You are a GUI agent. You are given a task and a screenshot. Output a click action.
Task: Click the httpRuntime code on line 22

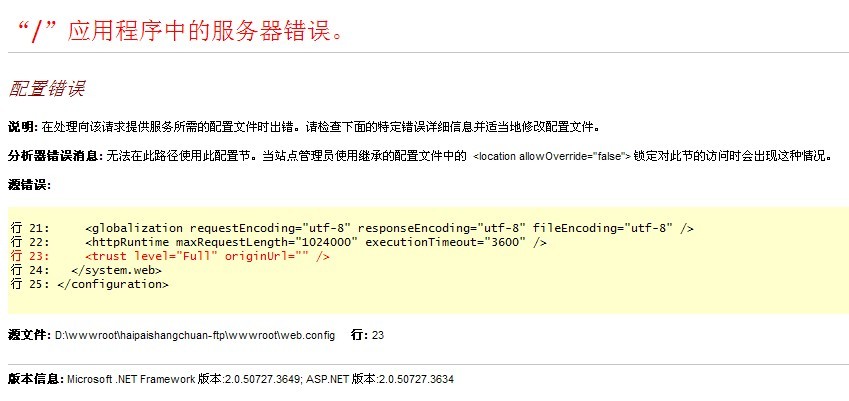316,242
